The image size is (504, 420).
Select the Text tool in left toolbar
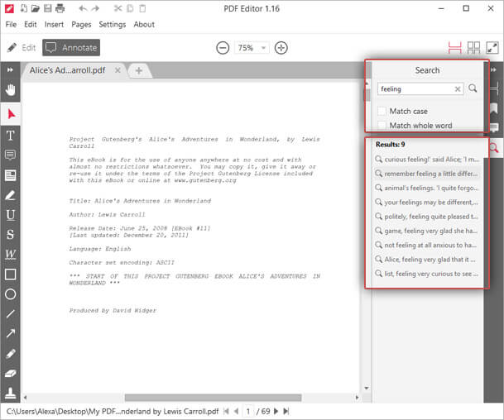[x=11, y=135]
